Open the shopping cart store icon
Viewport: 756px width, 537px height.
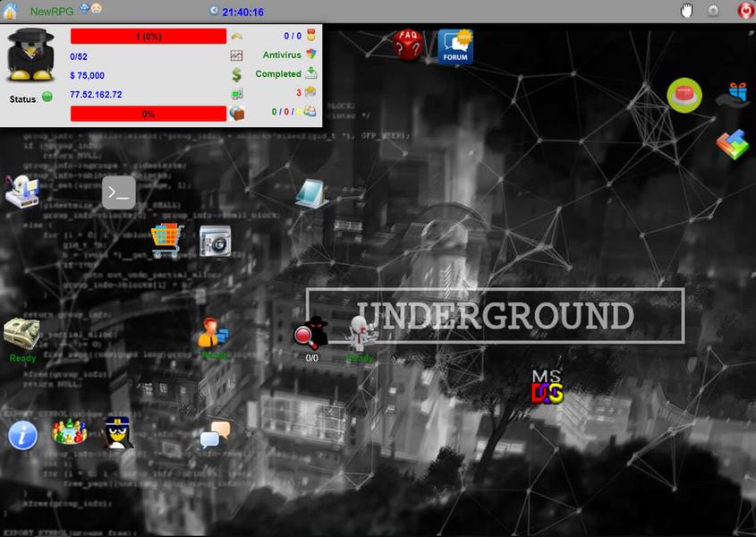pos(164,240)
